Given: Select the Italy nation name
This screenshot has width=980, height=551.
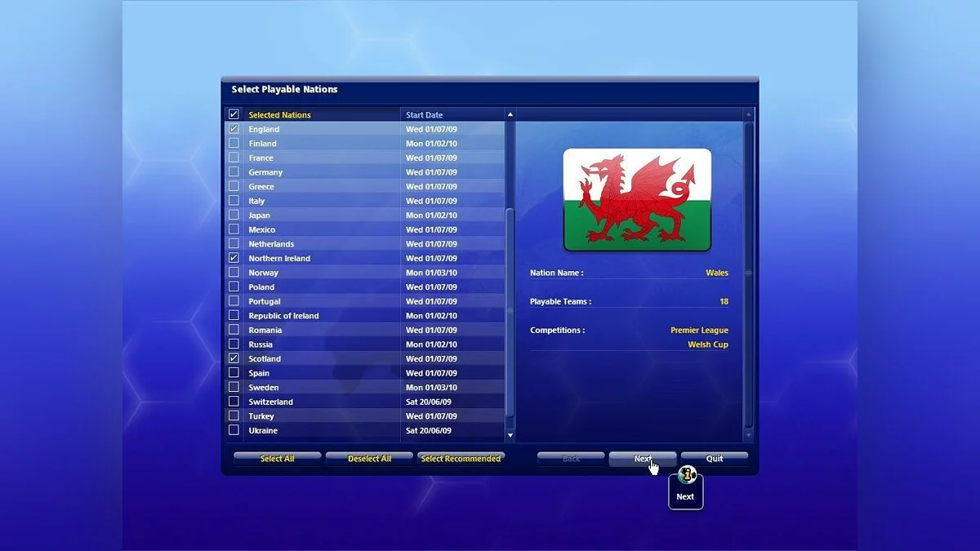Looking at the screenshot, I should pyautogui.click(x=256, y=201).
